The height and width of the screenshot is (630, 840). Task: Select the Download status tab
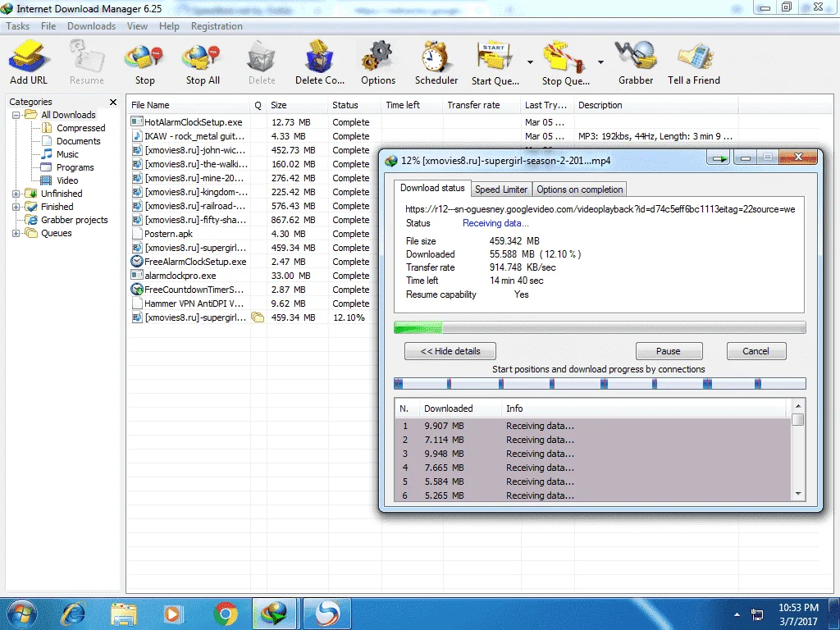pyautogui.click(x=432, y=188)
